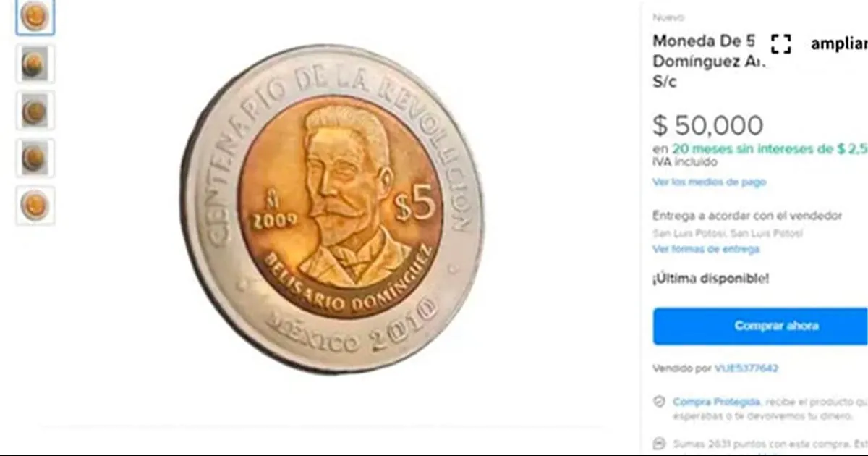
Task: Open seller VUE5377642 profile link
Action: [746, 368]
